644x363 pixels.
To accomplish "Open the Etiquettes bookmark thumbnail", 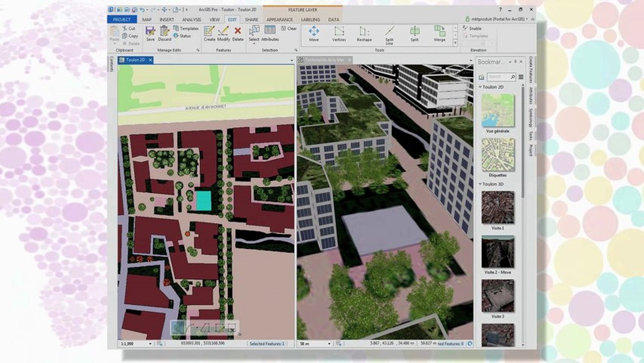I will pos(497,154).
